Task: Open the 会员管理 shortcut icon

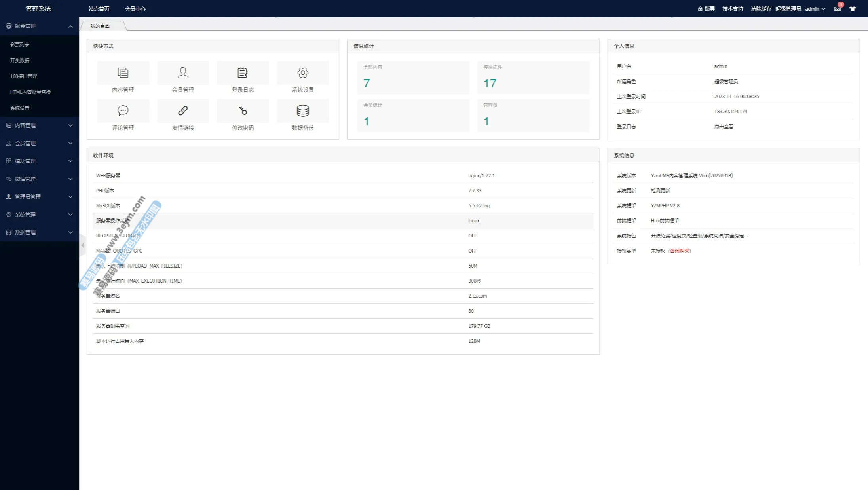Action: 183,73
